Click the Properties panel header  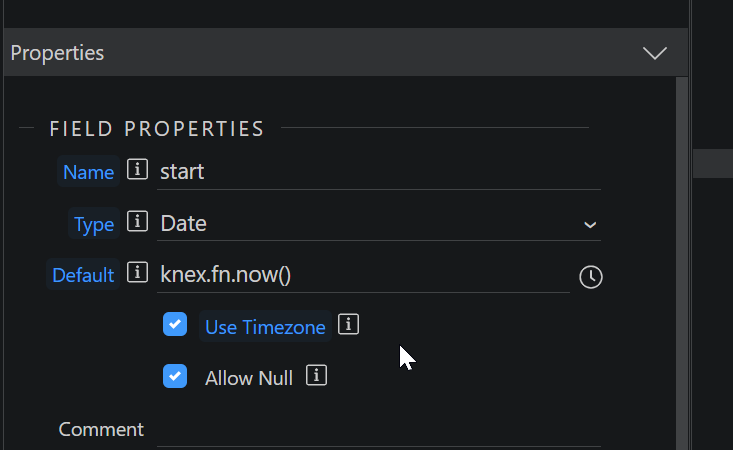[346, 52]
